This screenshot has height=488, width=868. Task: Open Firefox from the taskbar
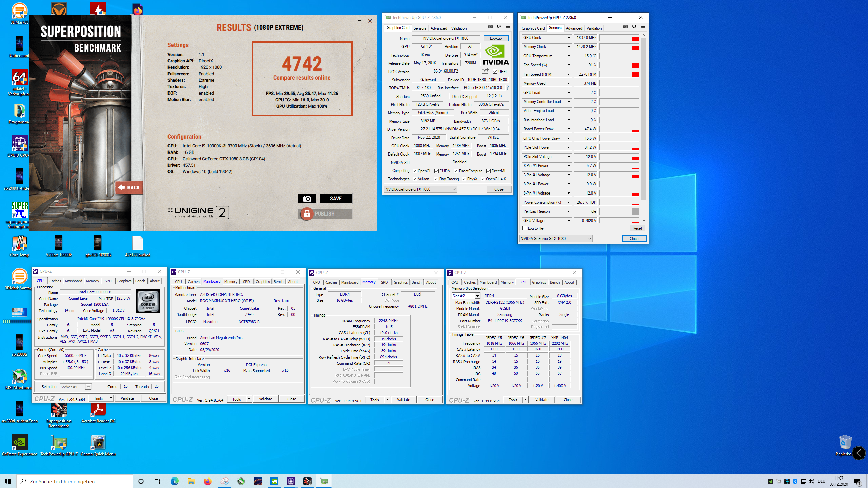point(208,481)
